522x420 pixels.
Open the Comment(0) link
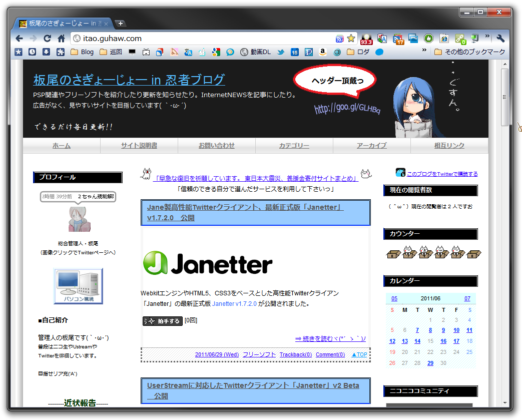click(x=330, y=355)
